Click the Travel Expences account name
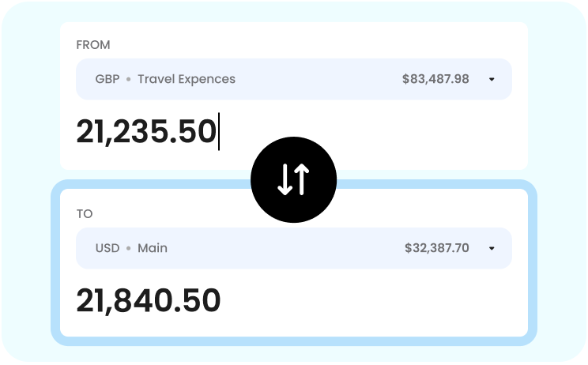This screenshot has height=365, width=588. pos(187,79)
